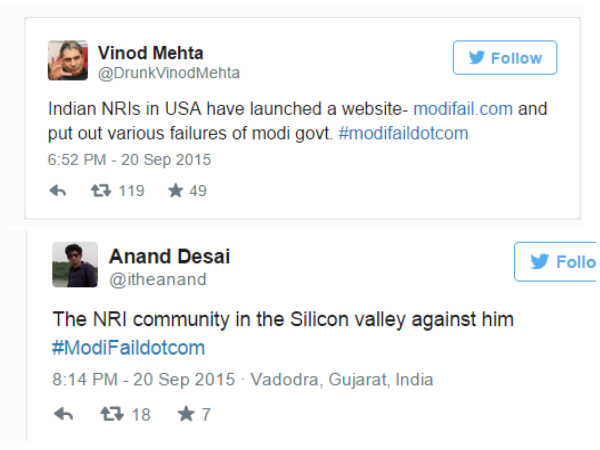This screenshot has width=600, height=450.
Task: Retweet Vinod Mehta's tweet
Action: (x=101, y=191)
